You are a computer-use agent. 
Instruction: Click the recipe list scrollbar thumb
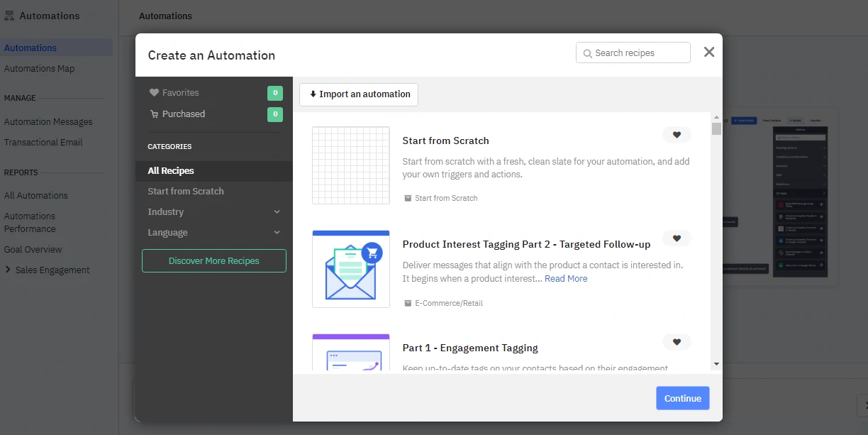(716, 128)
